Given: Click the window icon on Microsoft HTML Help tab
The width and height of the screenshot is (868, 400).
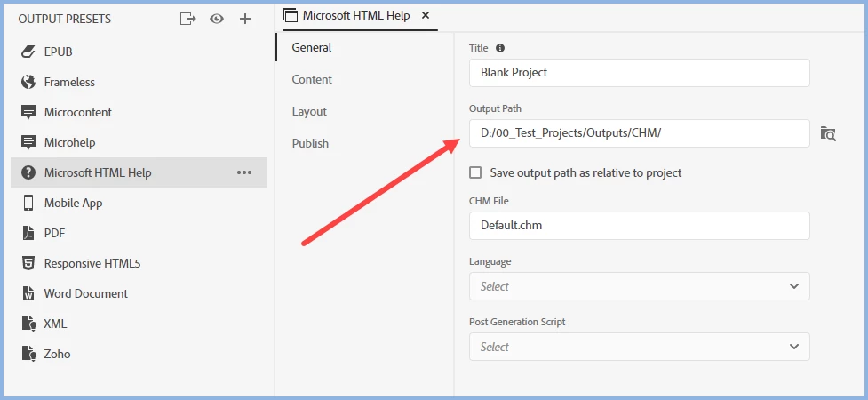Looking at the screenshot, I should click(291, 15).
